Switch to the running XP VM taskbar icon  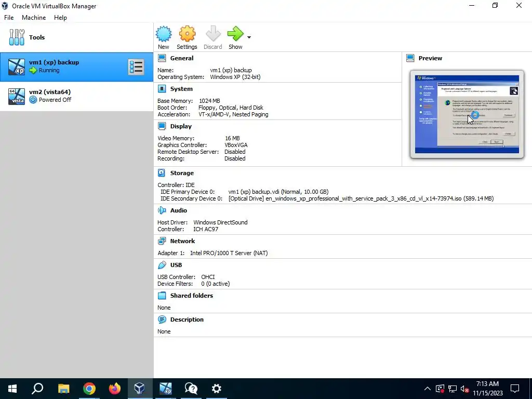(166, 389)
